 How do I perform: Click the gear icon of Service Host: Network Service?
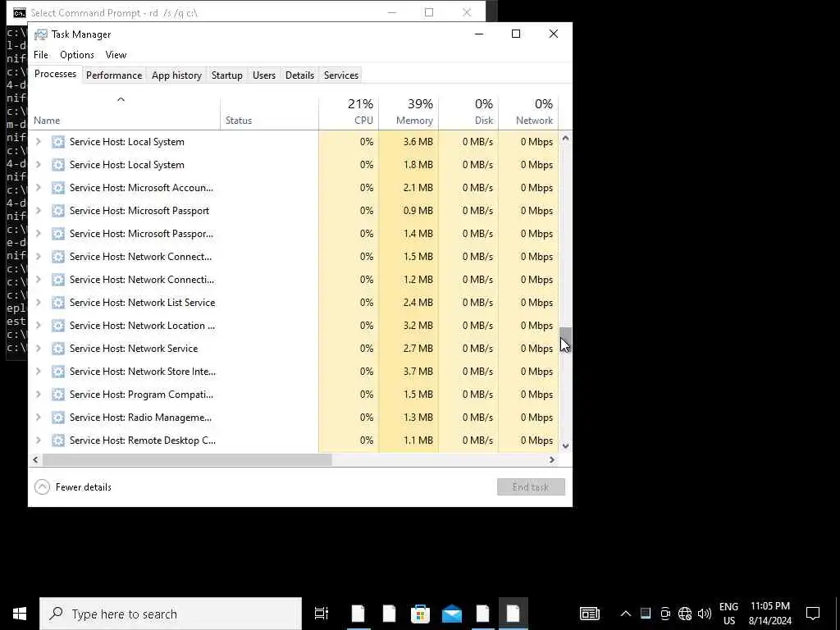coord(58,349)
